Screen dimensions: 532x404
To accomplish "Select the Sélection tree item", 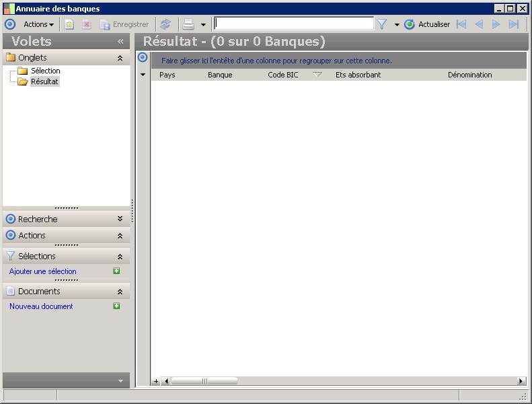I will pyautogui.click(x=46, y=71).
